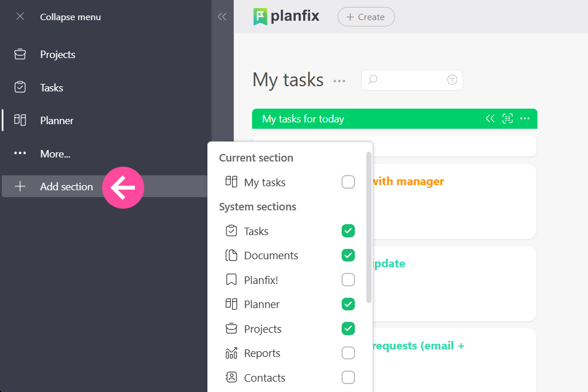Click the plus icon next to Add section
This screenshot has width=588, height=392.
click(x=20, y=186)
